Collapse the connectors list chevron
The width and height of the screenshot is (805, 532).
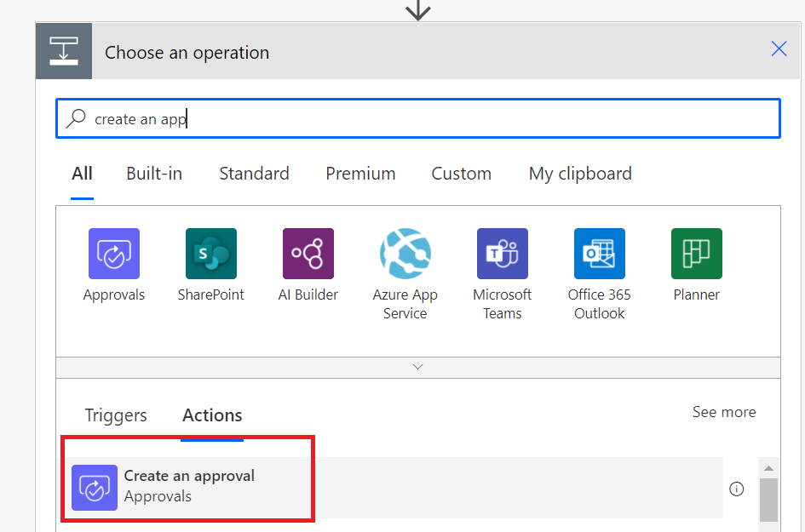pos(418,367)
